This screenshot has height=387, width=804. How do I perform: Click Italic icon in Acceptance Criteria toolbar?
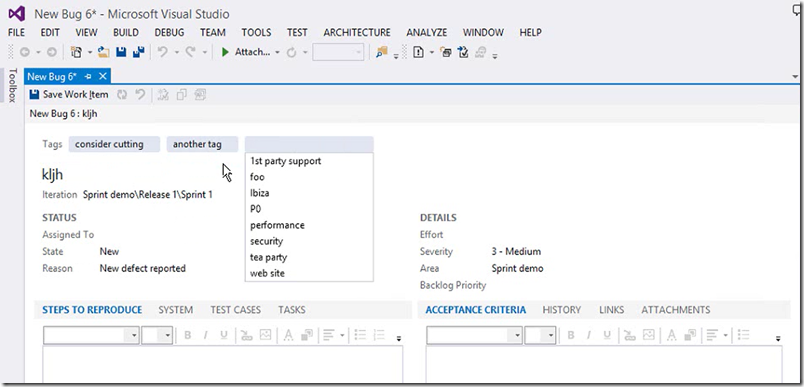(589, 335)
